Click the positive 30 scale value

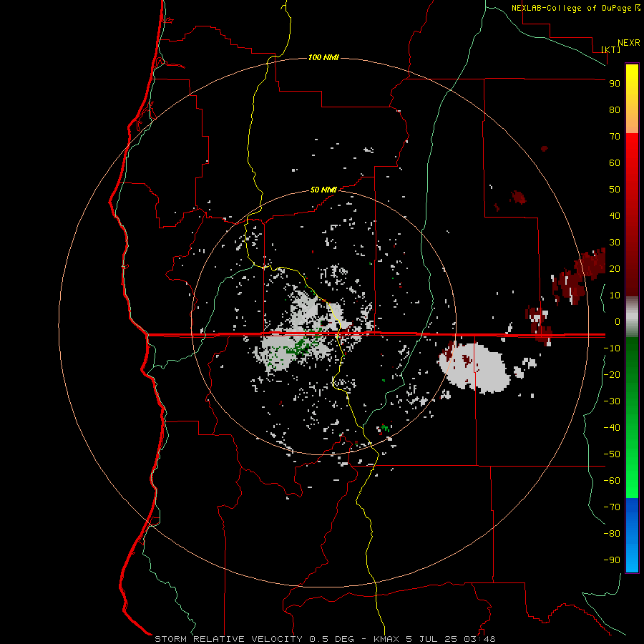pyautogui.click(x=615, y=243)
